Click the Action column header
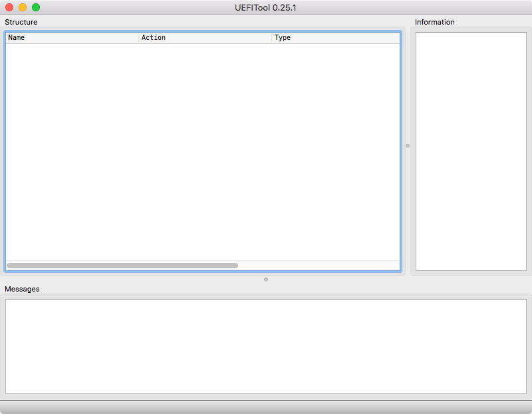Screen dimensions: 532x414 205,38
